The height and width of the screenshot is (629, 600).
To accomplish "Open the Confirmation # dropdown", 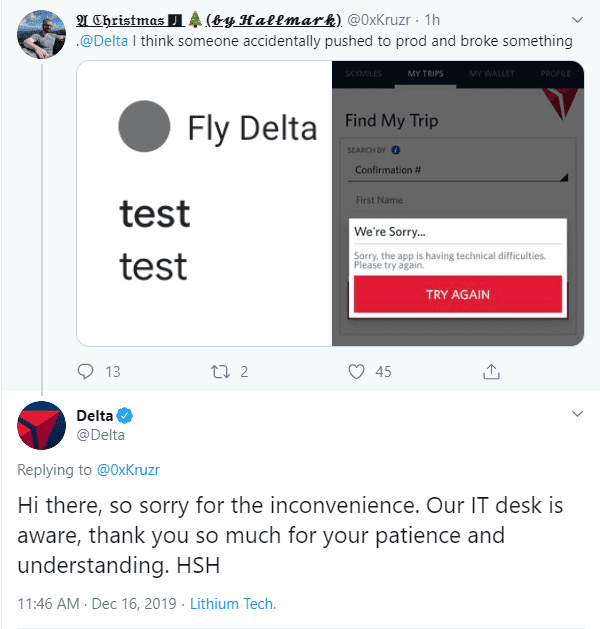I will [458, 171].
